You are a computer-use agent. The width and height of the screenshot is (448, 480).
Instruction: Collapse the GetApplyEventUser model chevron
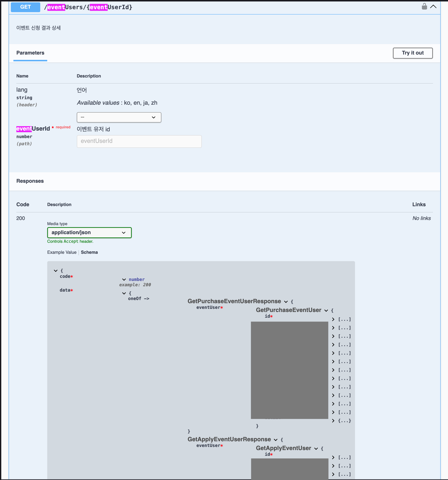pos(316,449)
